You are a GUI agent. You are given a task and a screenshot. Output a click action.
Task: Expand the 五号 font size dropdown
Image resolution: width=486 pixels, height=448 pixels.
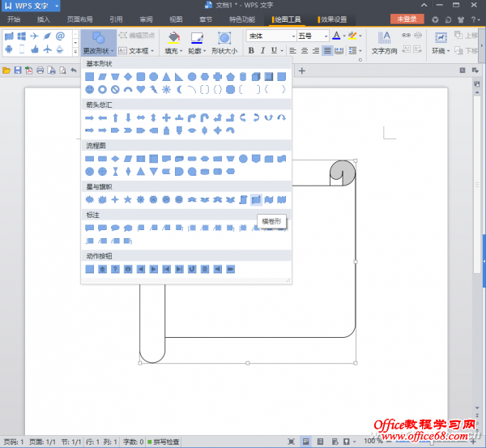[325, 36]
